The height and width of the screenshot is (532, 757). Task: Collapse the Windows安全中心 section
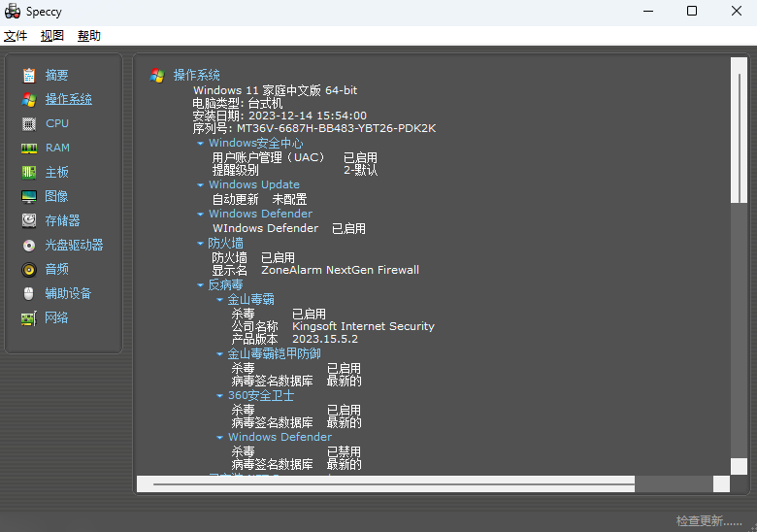pos(201,144)
